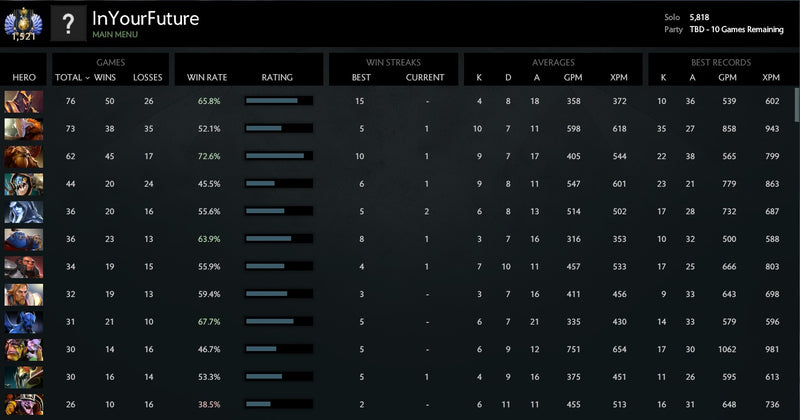Sort the table by WIN RATE column
The image size is (800, 420).
point(203,77)
